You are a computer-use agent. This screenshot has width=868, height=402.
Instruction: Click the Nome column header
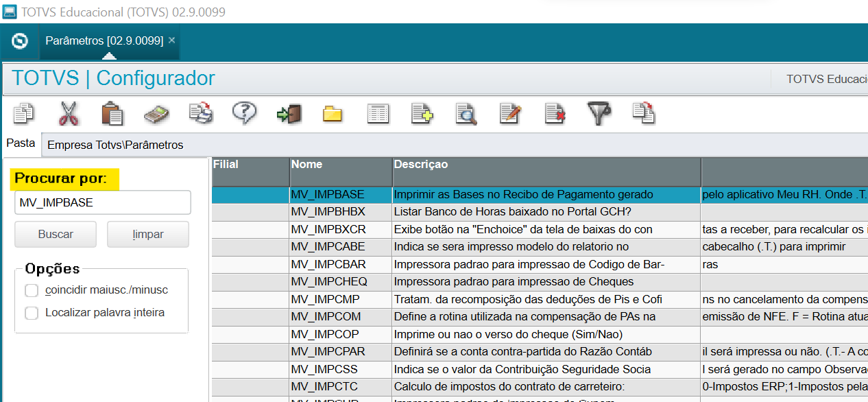click(x=340, y=172)
